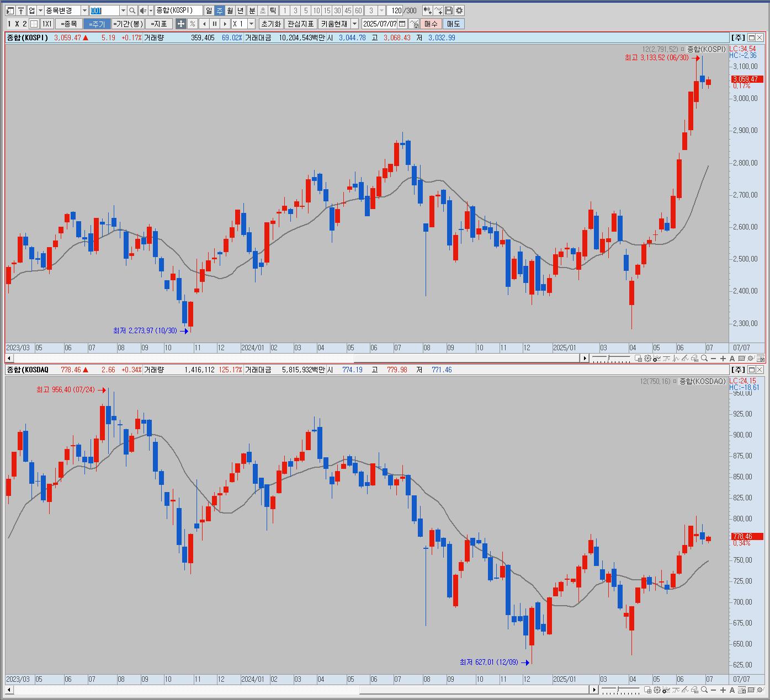Click magnifier zoom icon on KOSPI chart
This screenshot has height=700, width=770.
tap(704, 359)
